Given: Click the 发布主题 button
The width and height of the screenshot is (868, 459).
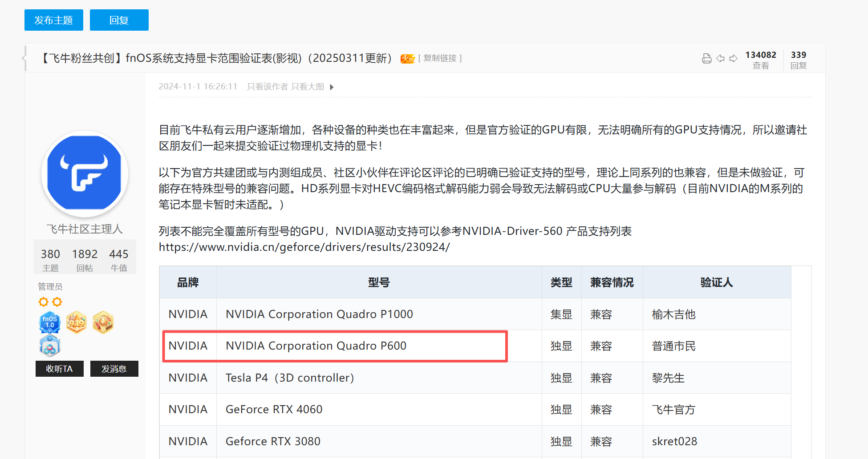Looking at the screenshot, I should click(54, 20).
